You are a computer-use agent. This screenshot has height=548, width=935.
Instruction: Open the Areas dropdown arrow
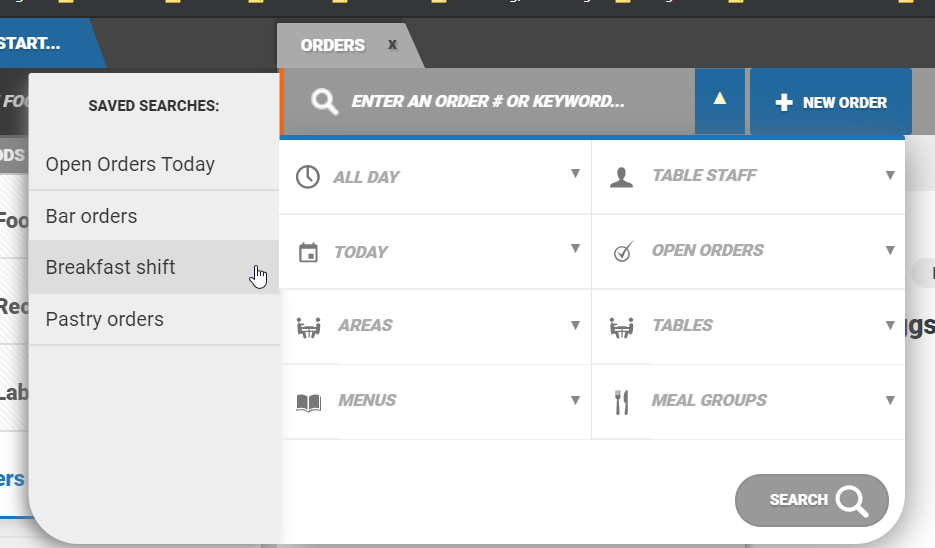575,325
